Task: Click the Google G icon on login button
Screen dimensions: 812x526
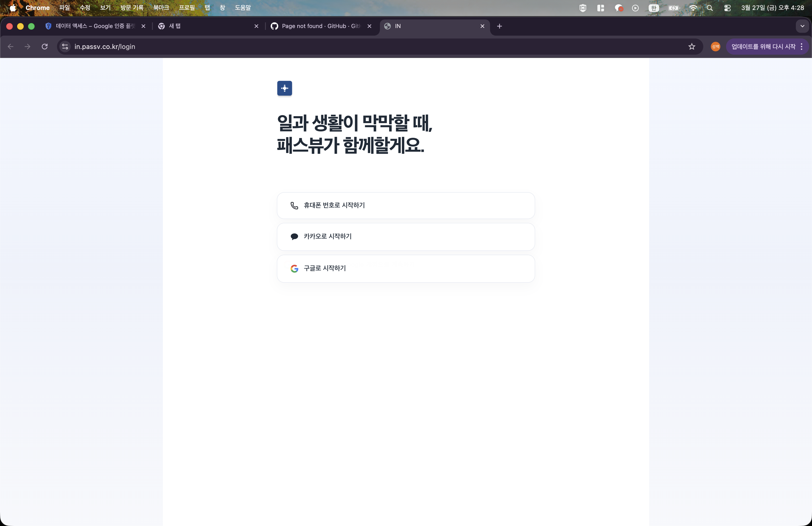Action: [294, 269]
